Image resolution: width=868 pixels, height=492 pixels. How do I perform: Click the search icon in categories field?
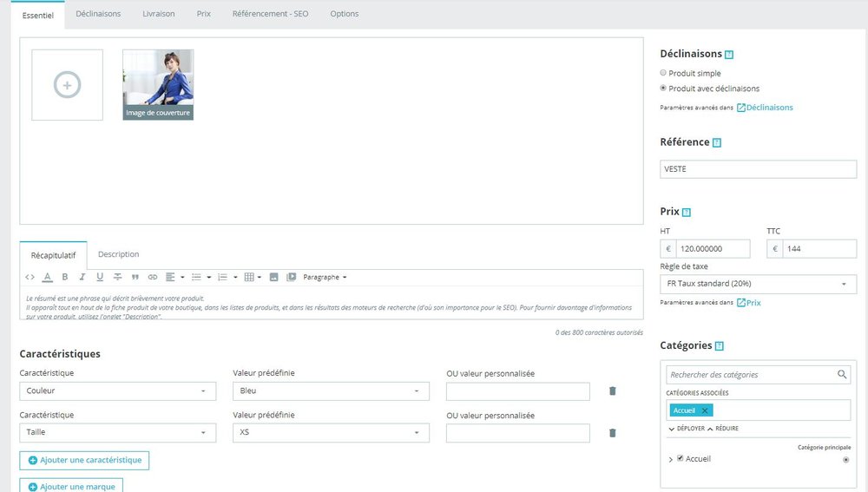click(842, 375)
